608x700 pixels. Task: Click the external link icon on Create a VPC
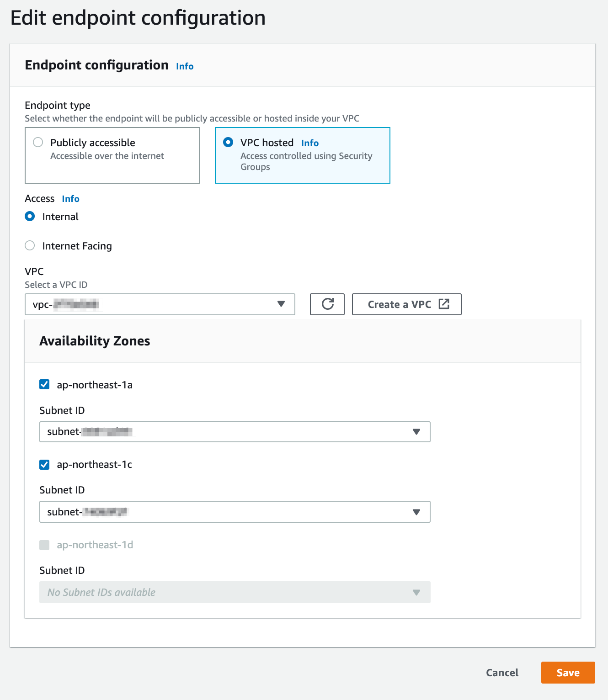(x=444, y=304)
